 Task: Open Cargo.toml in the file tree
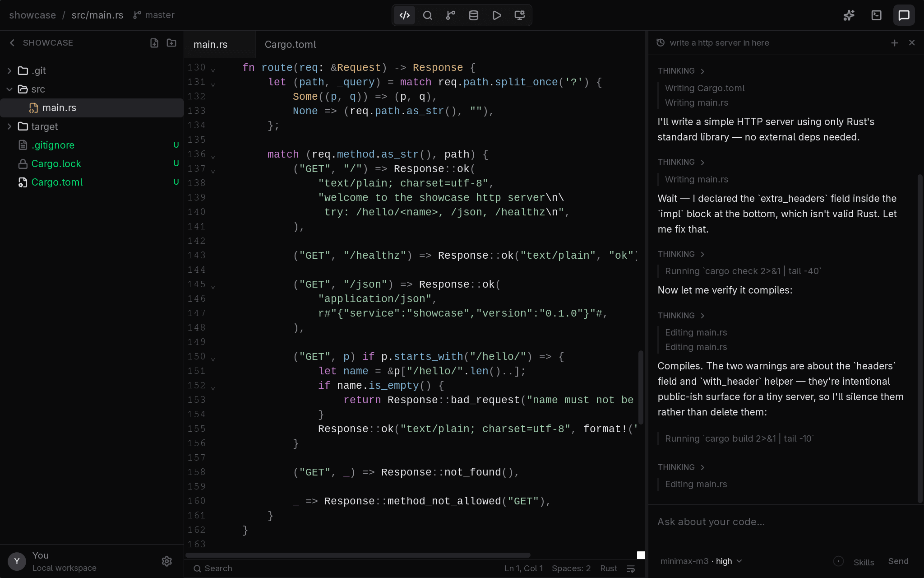click(x=92, y=182)
